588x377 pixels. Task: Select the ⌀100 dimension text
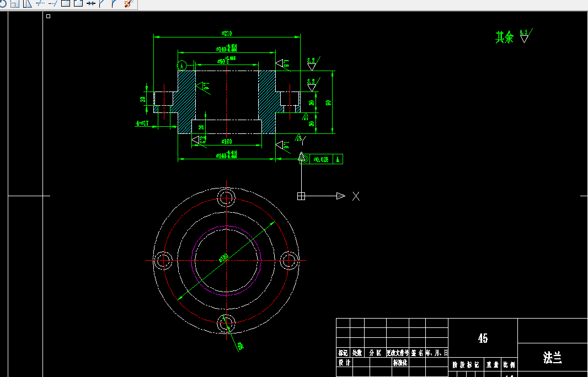pos(227,141)
